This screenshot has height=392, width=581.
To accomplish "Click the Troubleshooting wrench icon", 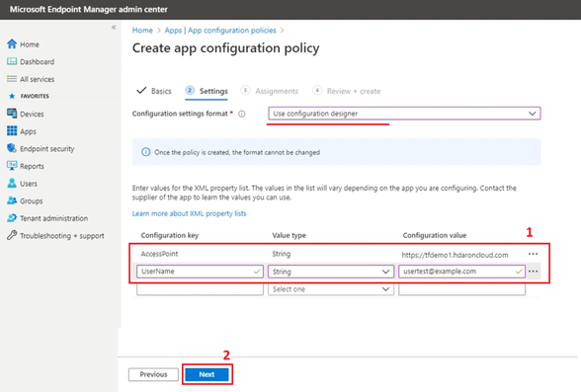I will pyautogui.click(x=12, y=235).
